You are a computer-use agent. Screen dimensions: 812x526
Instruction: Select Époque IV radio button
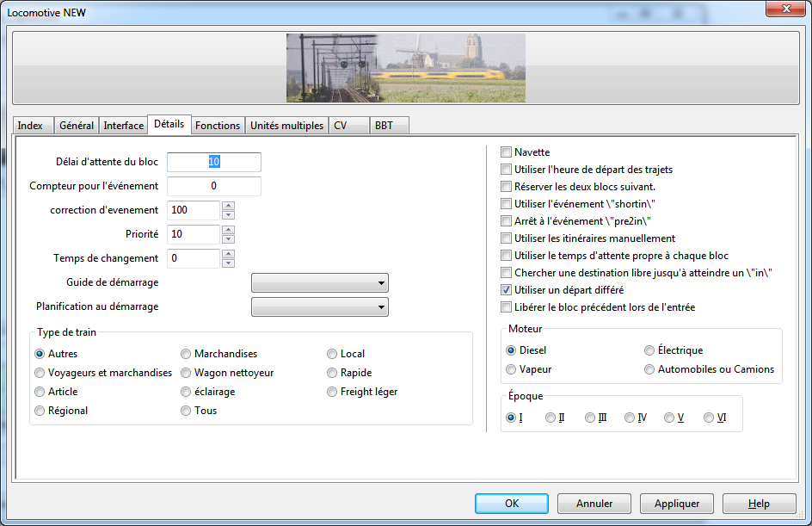click(x=630, y=418)
